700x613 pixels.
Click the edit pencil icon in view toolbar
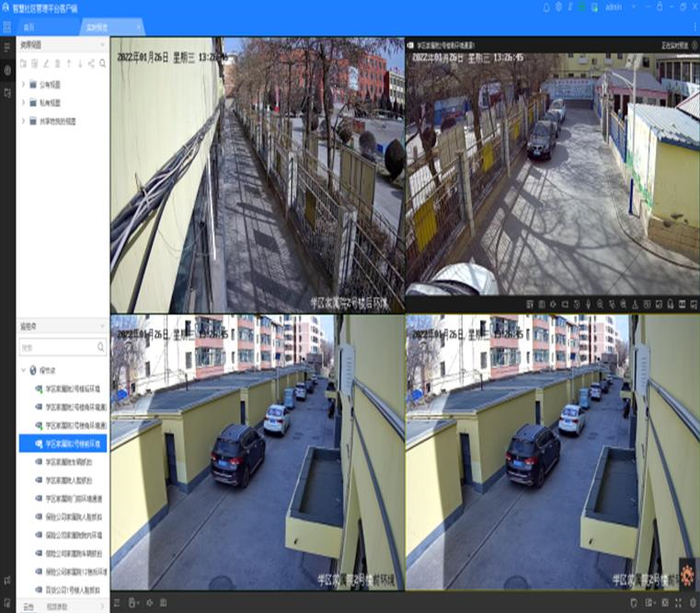45,64
